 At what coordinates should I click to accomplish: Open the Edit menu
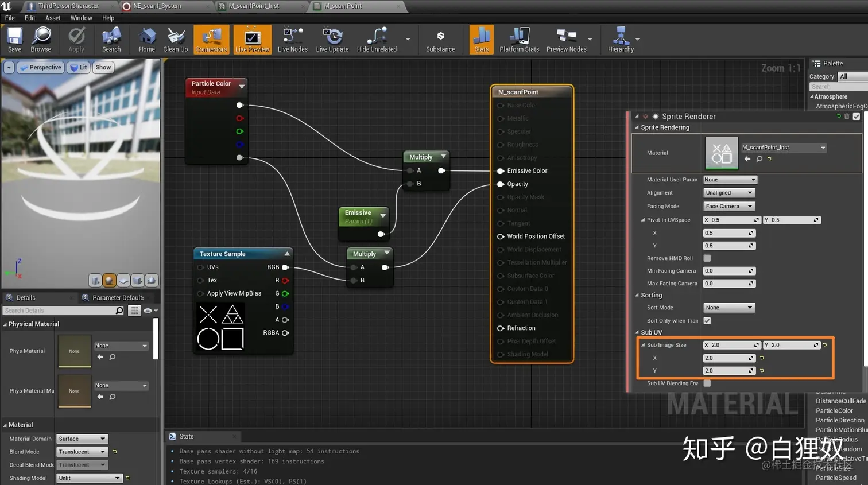[x=30, y=18]
